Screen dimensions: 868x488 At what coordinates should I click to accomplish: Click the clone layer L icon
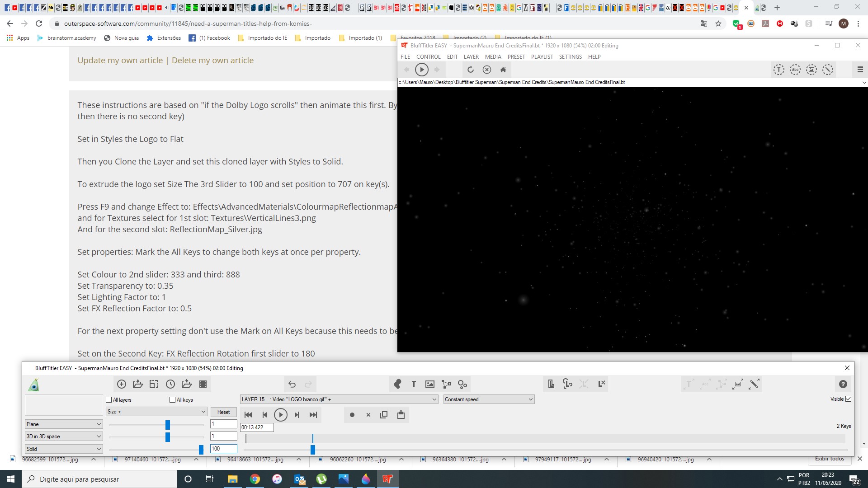[551, 384]
